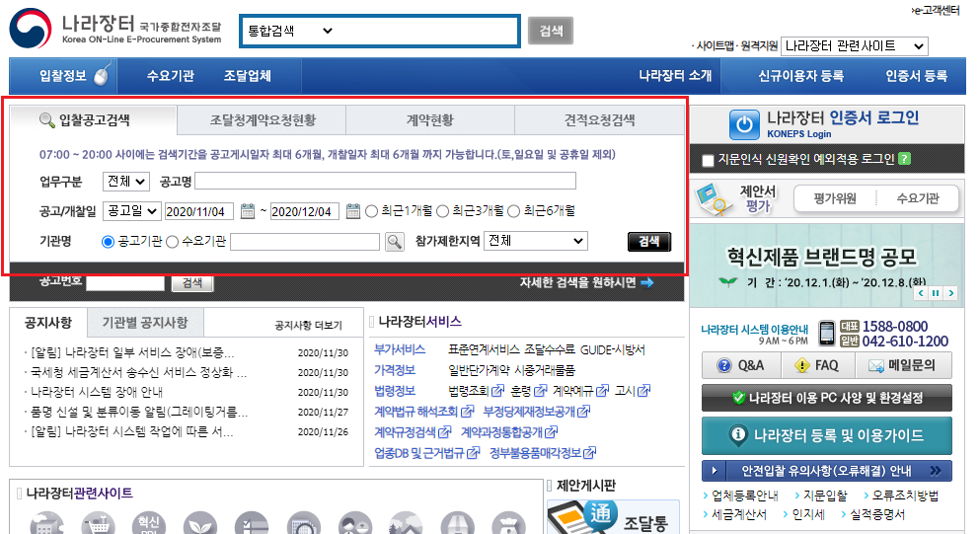Open the 업체등록안내 link
The image size is (980, 534).
coord(744,496)
